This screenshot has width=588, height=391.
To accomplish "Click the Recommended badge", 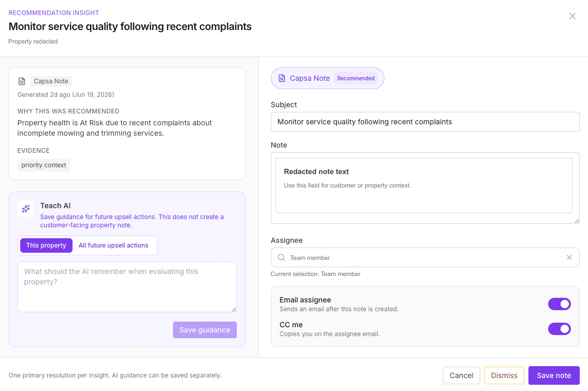I will click(x=355, y=78).
